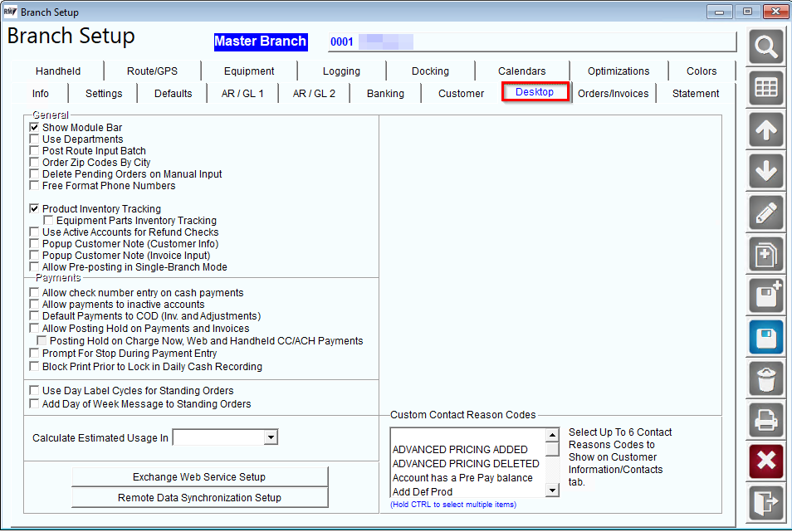Select the pencil edit icon
792x532 pixels.
[x=765, y=212]
